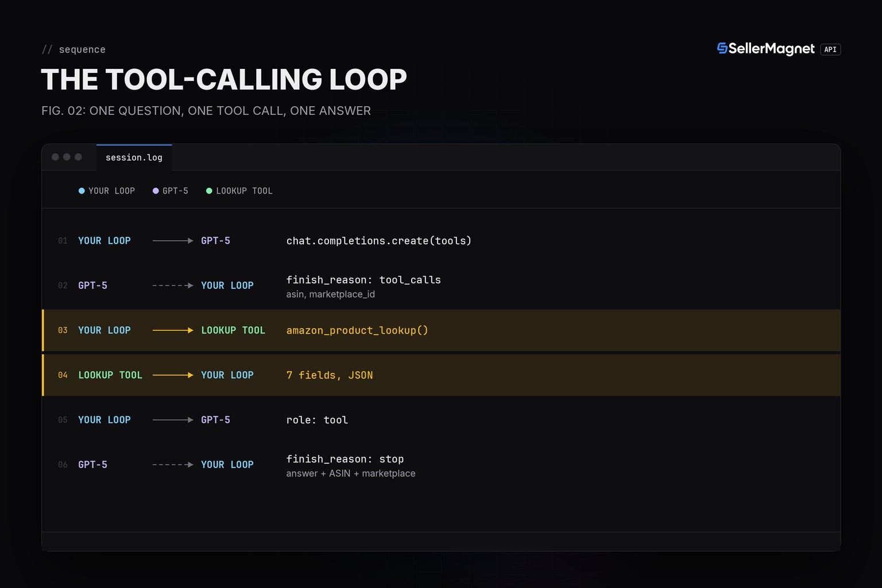The width and height of the screenshot is (882, 588).
Task: Select "finish_reason: stop" text
Action: (345, 459)
